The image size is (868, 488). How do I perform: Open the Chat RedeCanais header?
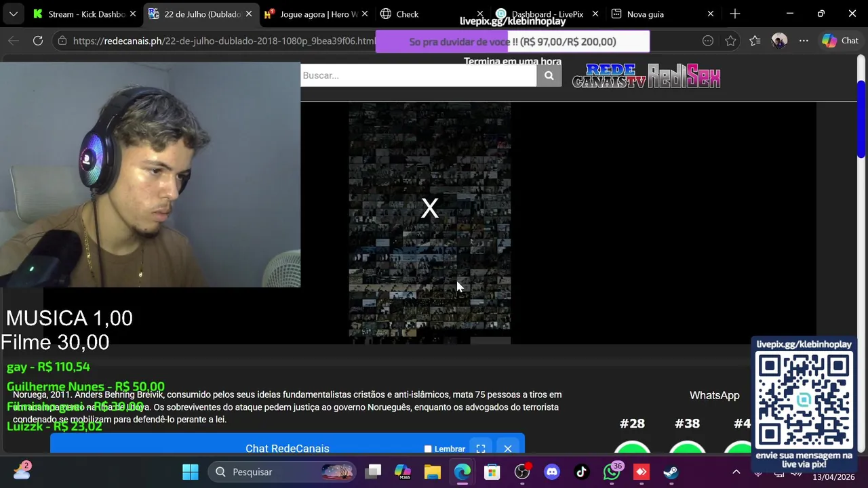pyautogui.click(x=288, y=448)
